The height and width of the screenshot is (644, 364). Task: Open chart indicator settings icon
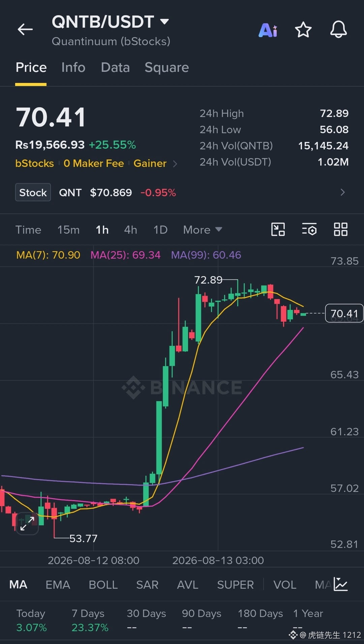pos(309,230)
